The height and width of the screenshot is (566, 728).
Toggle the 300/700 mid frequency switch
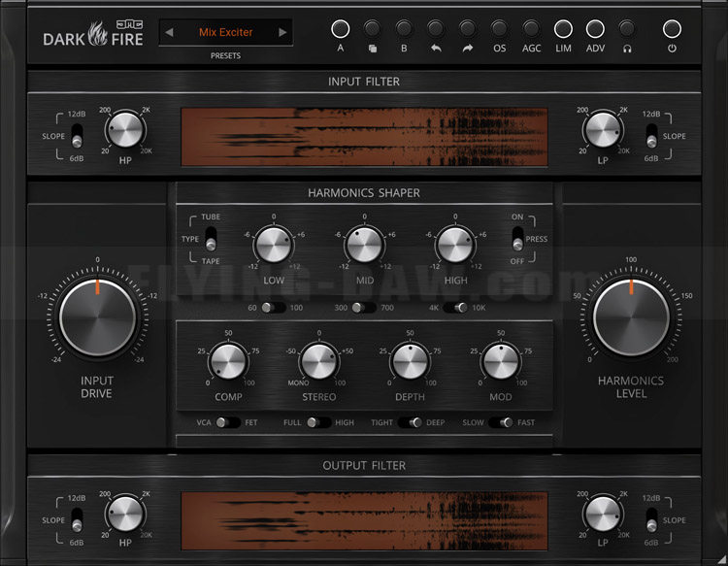[364, 308]
